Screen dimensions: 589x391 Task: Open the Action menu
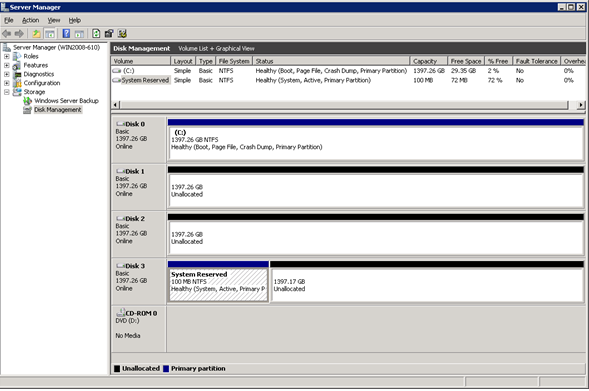tap(30, 20)
